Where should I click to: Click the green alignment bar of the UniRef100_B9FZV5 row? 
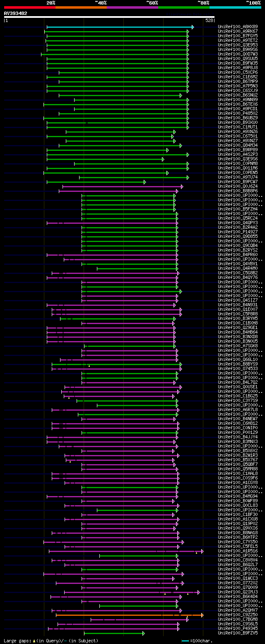coord(114,633)
